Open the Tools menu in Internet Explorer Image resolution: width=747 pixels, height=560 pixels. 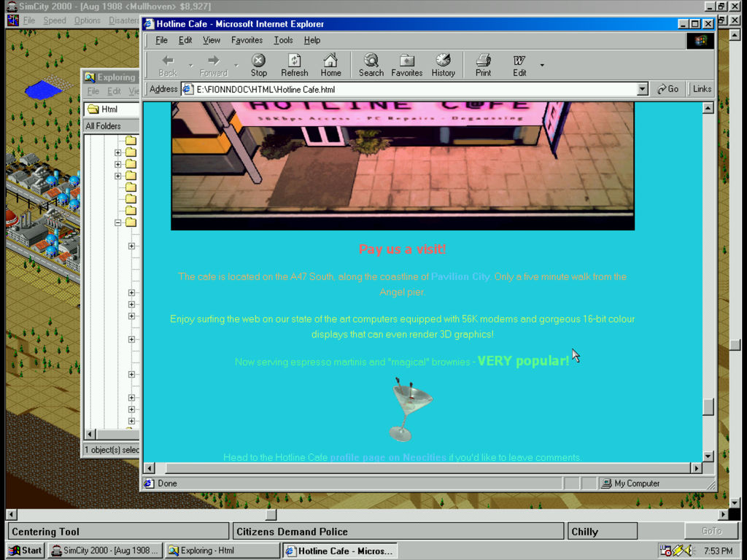tap(283, 41)
